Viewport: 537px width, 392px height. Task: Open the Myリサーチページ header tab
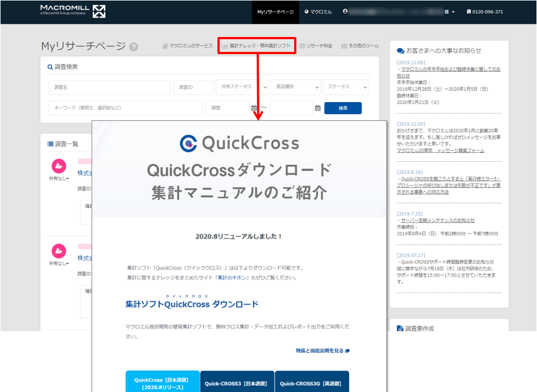point(275,12)
